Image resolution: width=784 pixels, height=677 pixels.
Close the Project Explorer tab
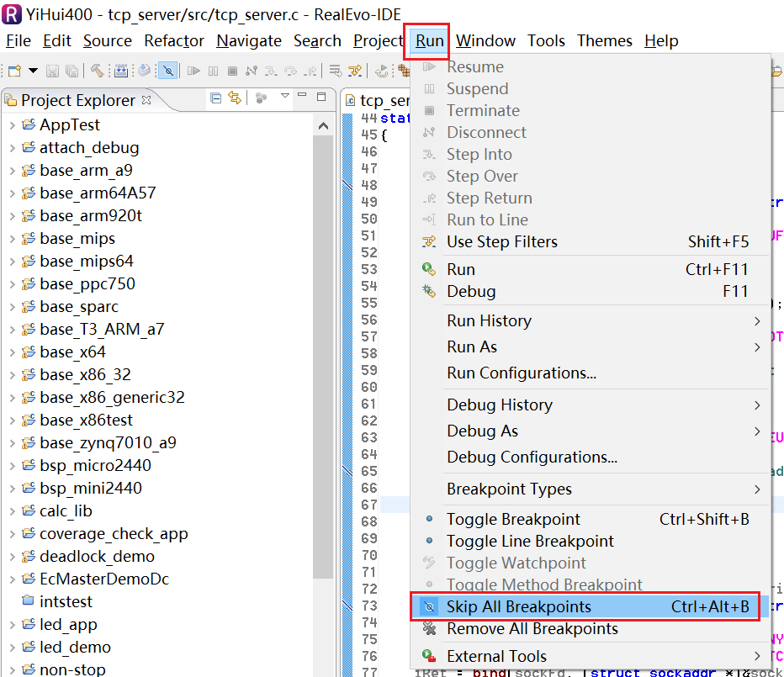tap(146, 100)
